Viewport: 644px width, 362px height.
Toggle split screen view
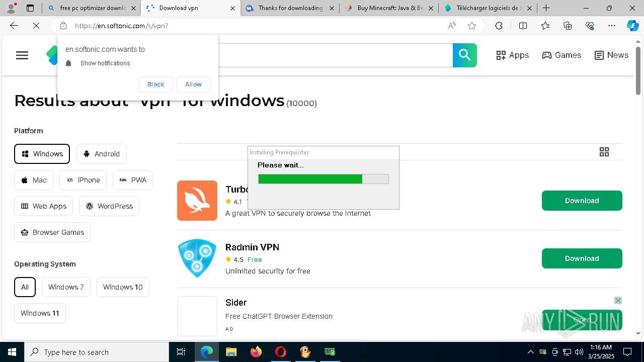(523, 26)
